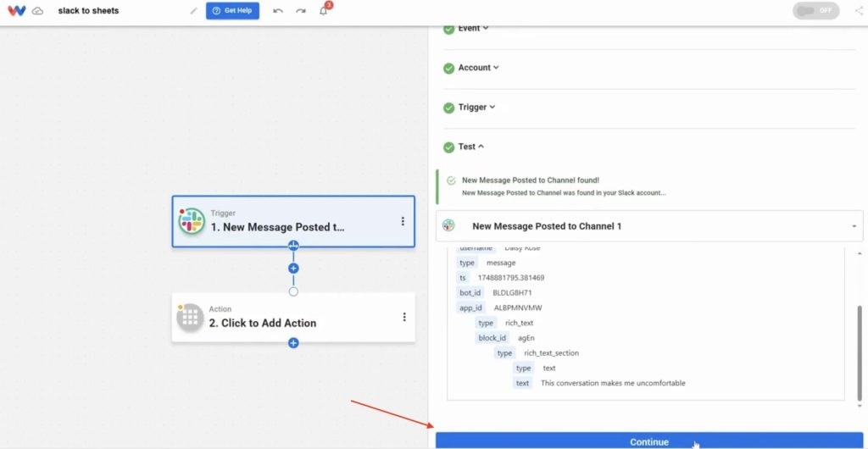Click the success check icon in alert
The image size is (868, 449).
click(x=451, y=180)
